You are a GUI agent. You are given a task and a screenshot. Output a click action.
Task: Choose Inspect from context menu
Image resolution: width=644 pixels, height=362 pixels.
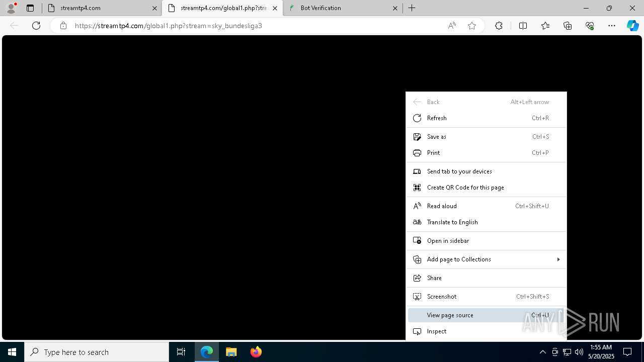point(486,331)
